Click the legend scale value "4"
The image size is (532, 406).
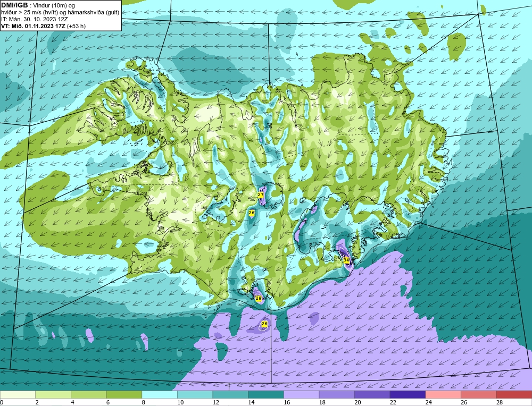pos(72,402)
